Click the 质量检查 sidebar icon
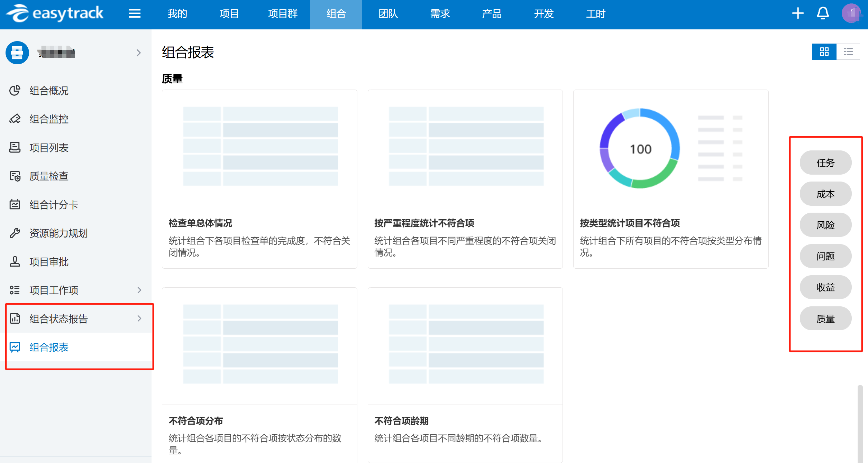The image size is (868, 463). [x=15, y=176]
